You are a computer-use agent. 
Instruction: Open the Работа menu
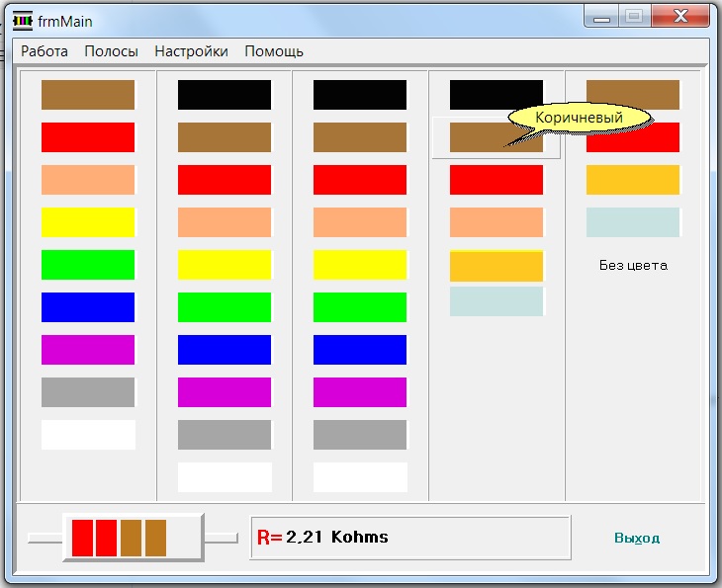point(45,51)
